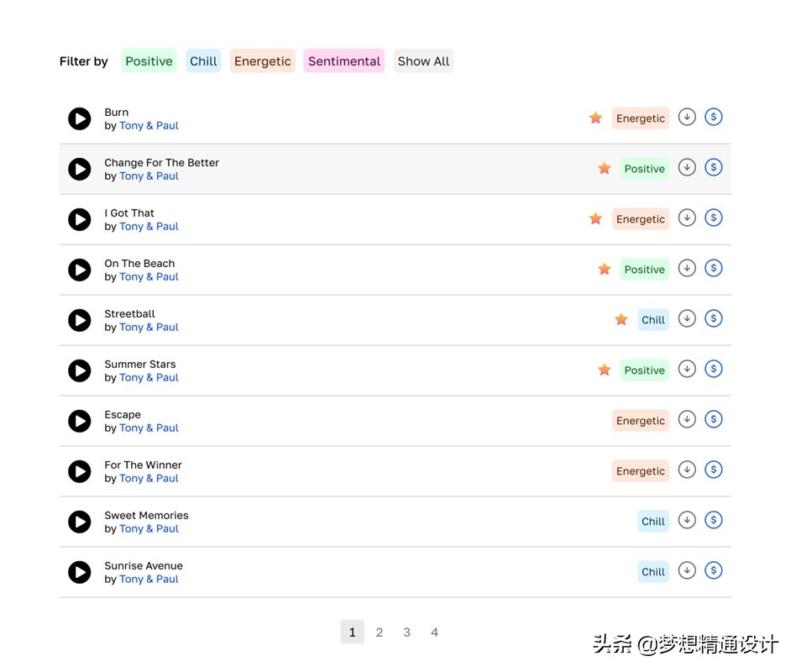Image resolution: width=796 pixels, height=672 pixels.
Task: Filter tracks by Chill mood
Action: [203, 60]
